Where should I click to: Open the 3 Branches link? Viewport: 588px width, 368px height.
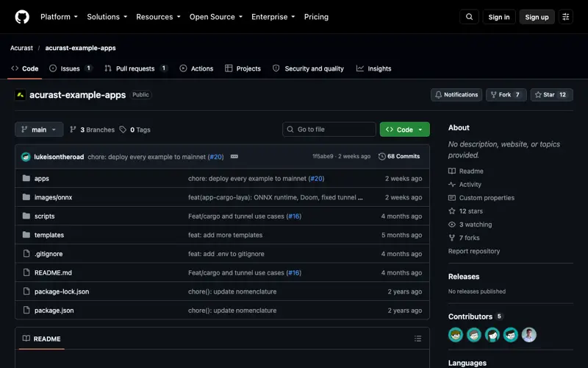[x=93, y=130]
